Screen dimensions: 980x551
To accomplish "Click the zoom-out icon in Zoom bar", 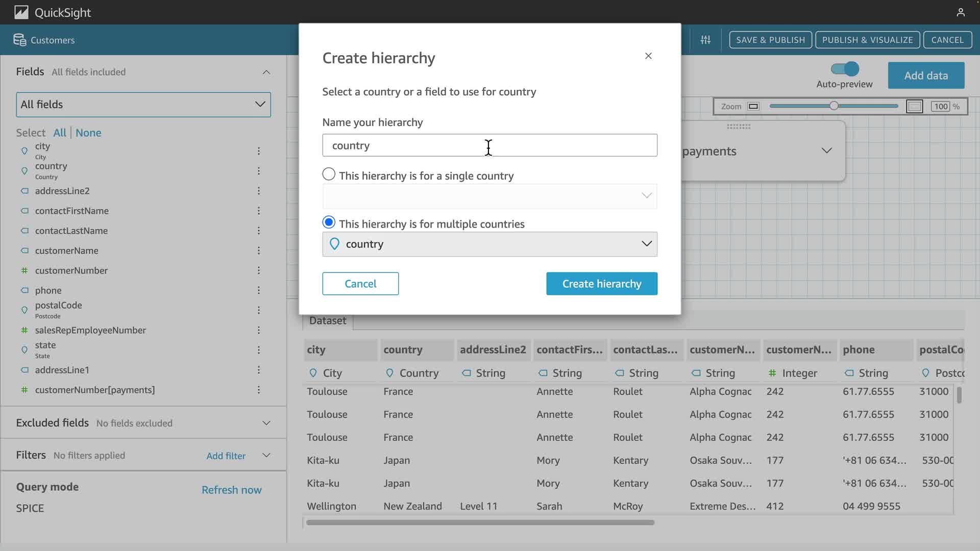I will (753, 107).
